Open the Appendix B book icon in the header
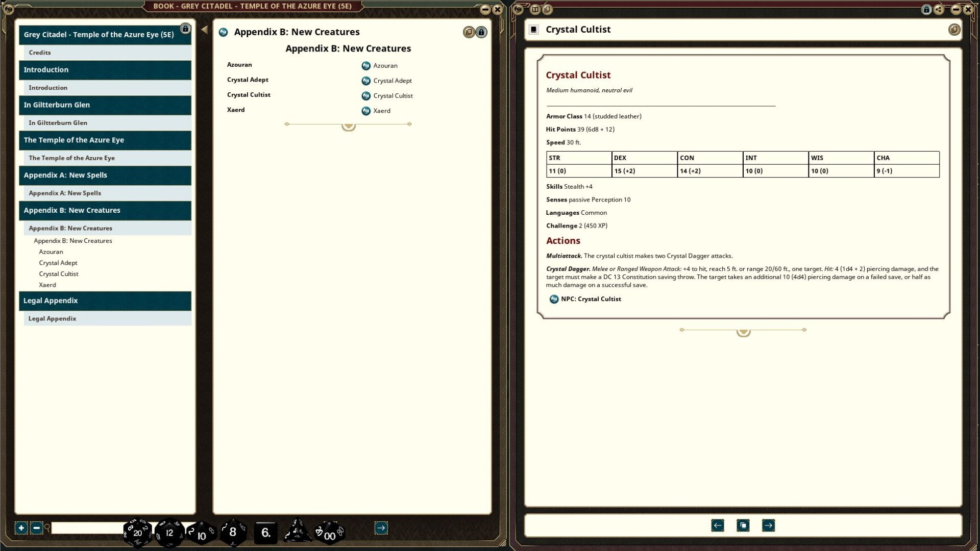This screenshot has width=980, height=551. pos(224,32)
